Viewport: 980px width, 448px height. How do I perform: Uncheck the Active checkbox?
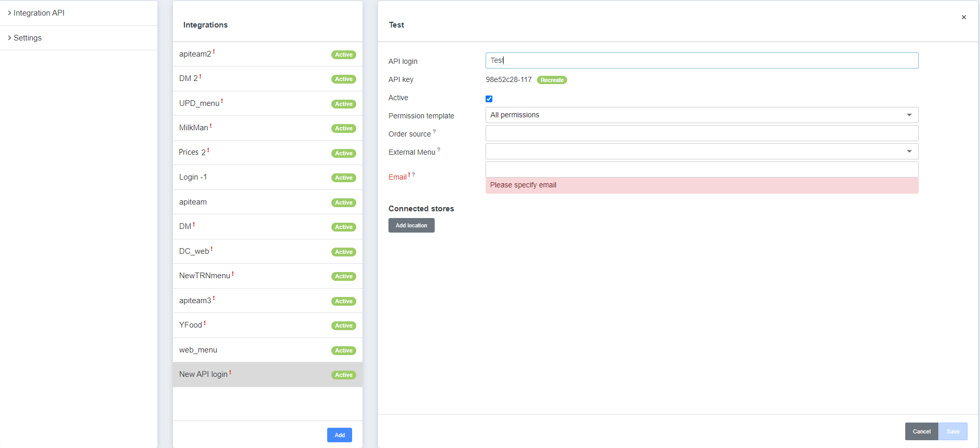tap(489, 99)
